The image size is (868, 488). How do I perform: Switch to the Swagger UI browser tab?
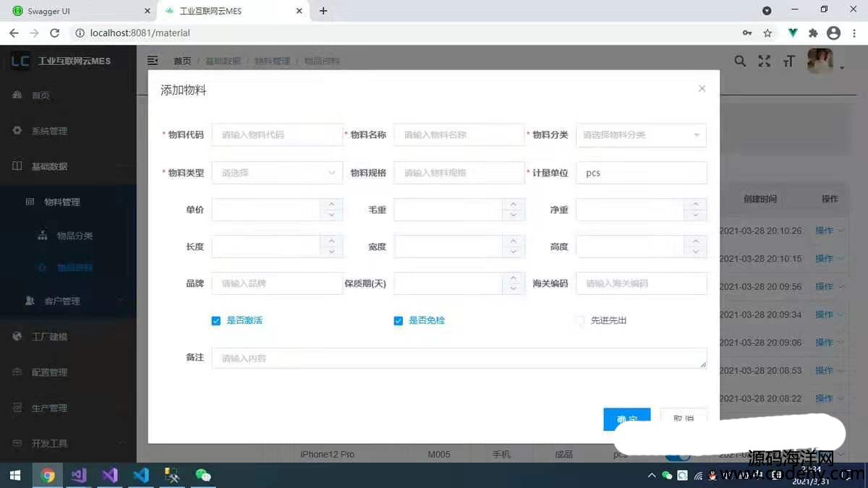click(x=80, y=11)
